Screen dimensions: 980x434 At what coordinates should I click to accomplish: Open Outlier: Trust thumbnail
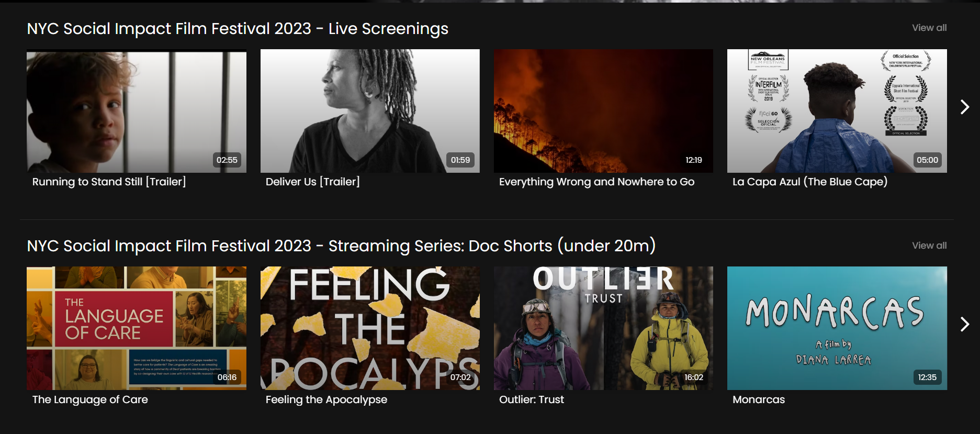click(603, 328)
